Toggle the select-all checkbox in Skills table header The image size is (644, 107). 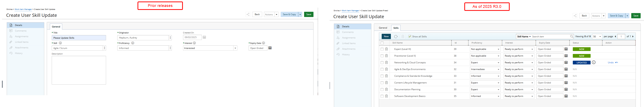pyautogui.click(x=382, y=43)
